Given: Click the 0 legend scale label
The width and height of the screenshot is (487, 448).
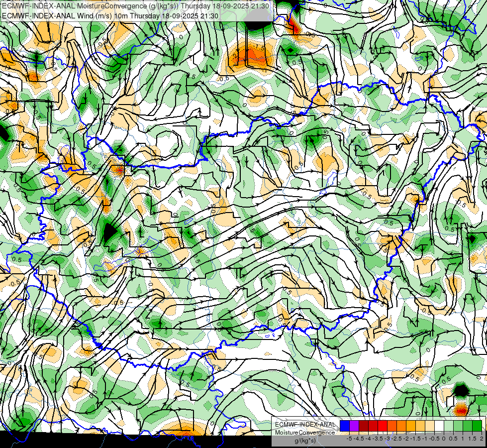Looking at the screenshot, I should tap(444, 439).
